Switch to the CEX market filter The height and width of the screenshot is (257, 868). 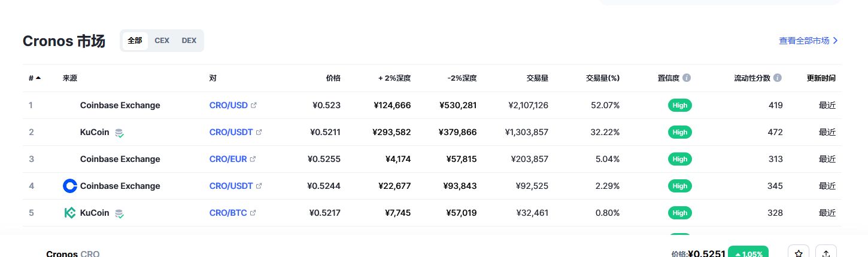coord(162,41)
